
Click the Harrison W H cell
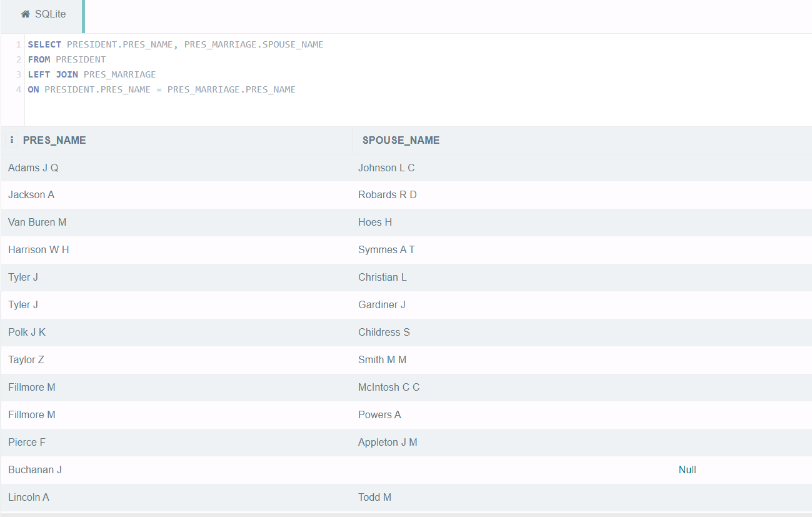(177, 250)
